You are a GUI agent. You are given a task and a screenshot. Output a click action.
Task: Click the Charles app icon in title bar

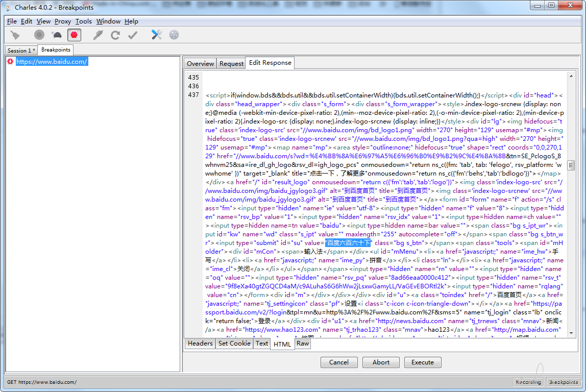8,8
